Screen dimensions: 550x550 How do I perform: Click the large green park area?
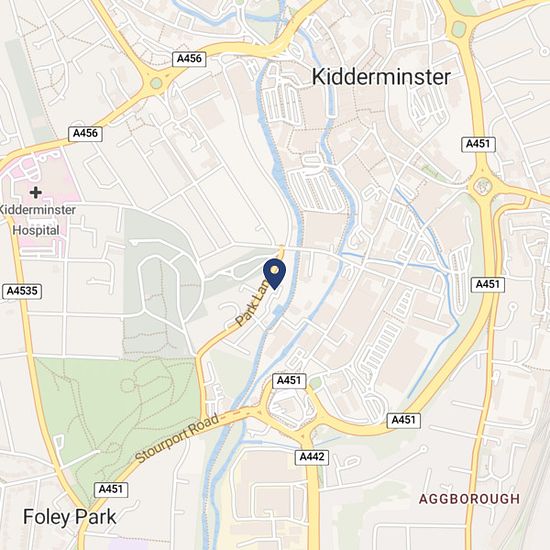point(116,403)
